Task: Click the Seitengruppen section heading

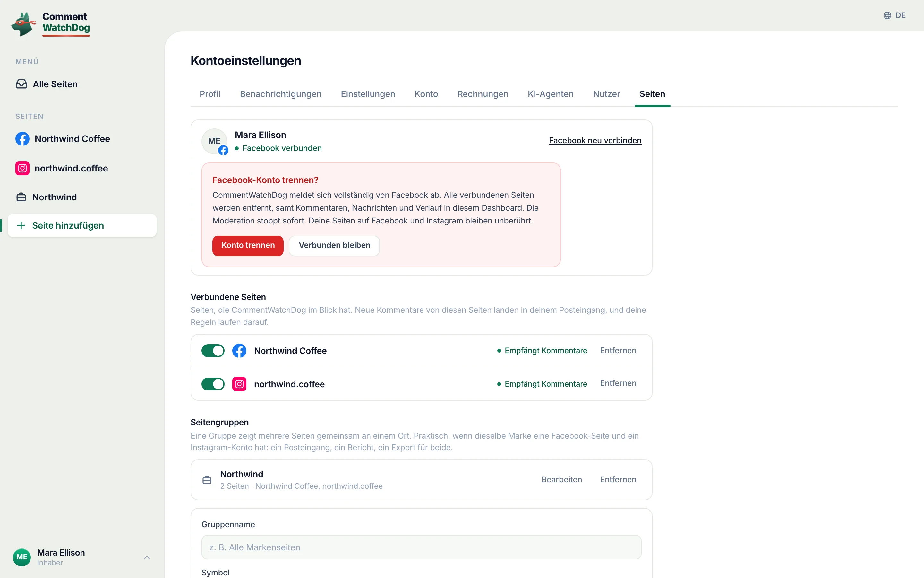Action: click(219, 422)
